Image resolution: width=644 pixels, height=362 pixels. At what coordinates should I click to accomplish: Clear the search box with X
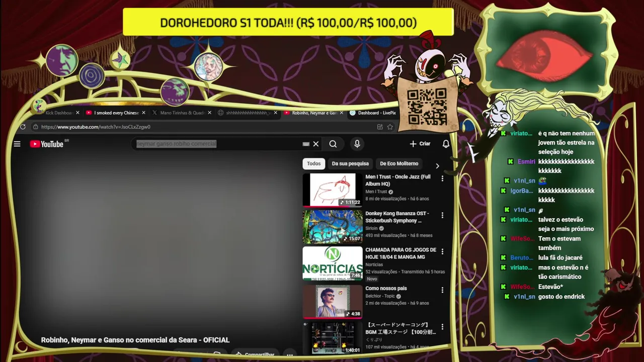pyautogui.click(x=316, y=144)
